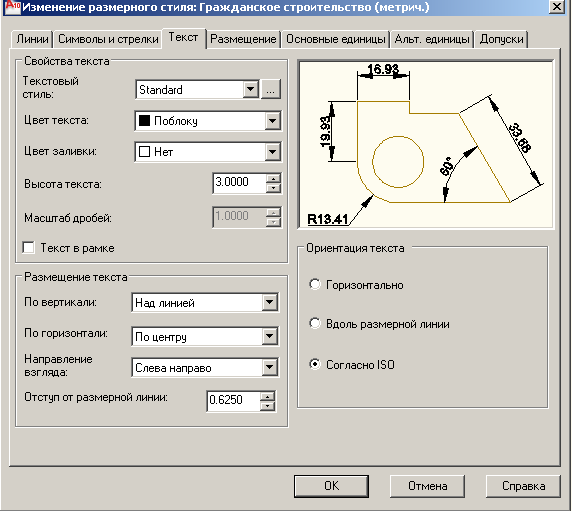This screenshot has width=572, height=511.
Task: Increase Отступ от размерной линии value
Action: coord(267,396)
